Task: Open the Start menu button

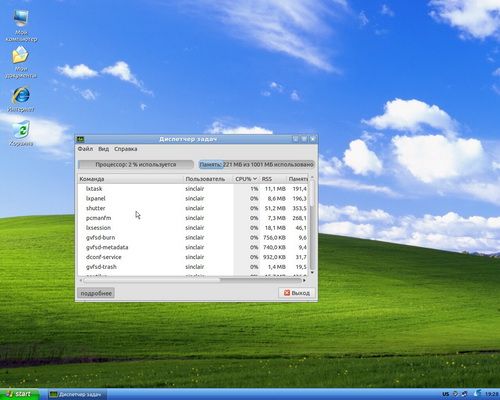Action: [x=19, y=394]
